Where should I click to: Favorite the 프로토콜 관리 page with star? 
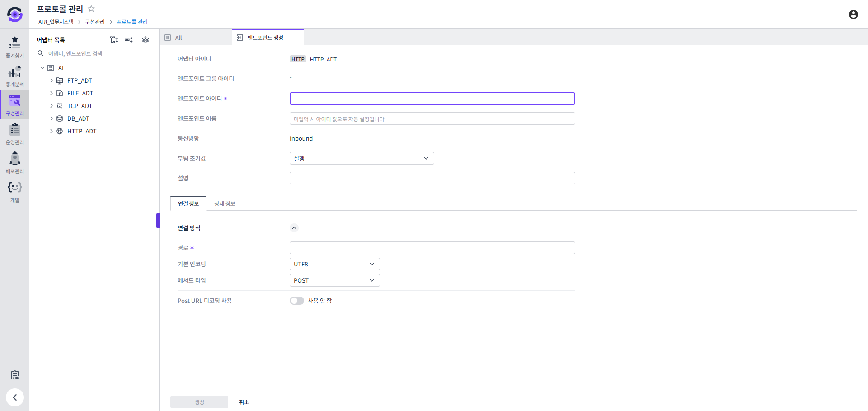[x=91, y=9]
